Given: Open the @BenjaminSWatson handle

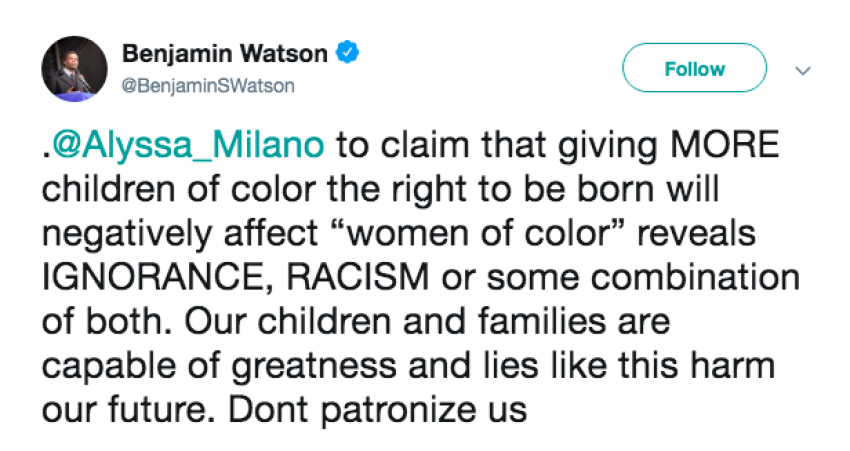Looking at the screenshot, I should 209,86.
